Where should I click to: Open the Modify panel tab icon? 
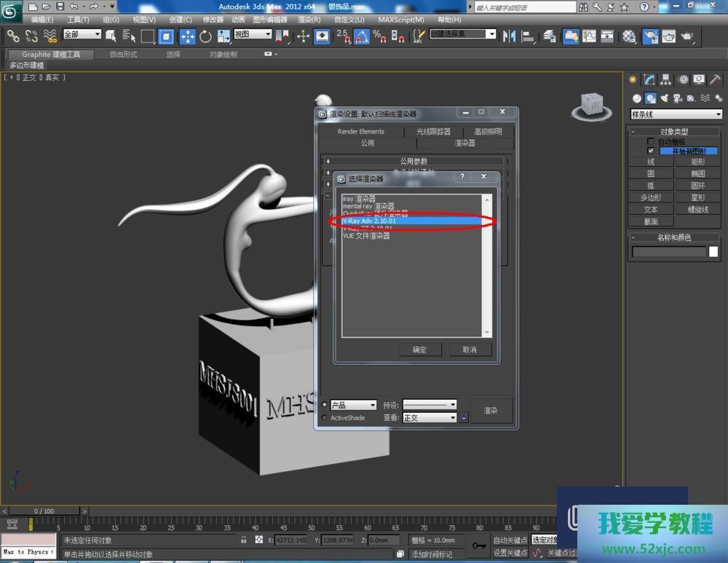click(649, 80)
